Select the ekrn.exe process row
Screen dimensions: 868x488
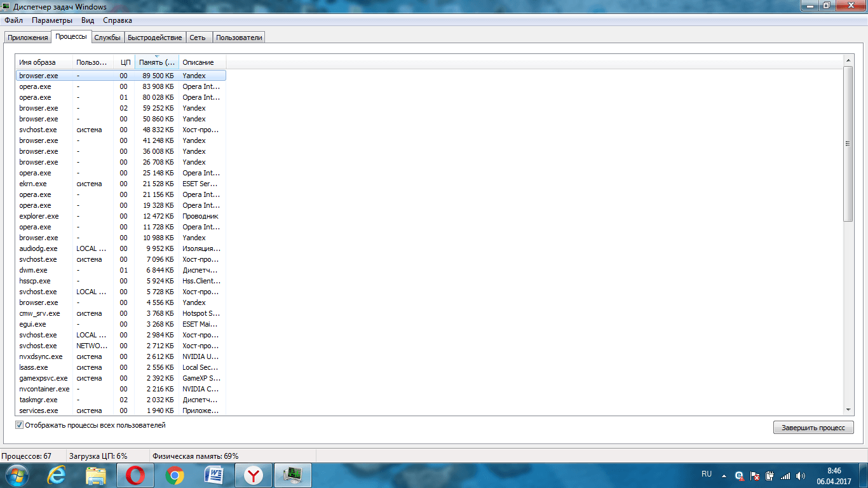point(121,184)
